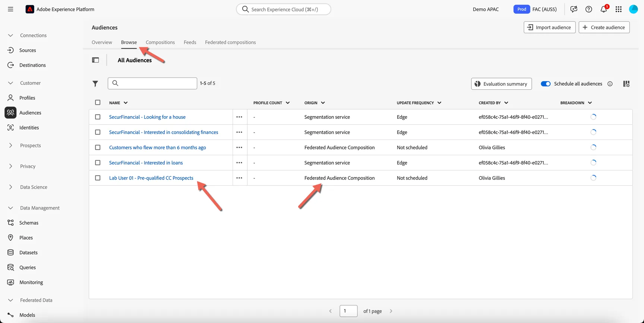Click the Create audience button

[604, 27]
